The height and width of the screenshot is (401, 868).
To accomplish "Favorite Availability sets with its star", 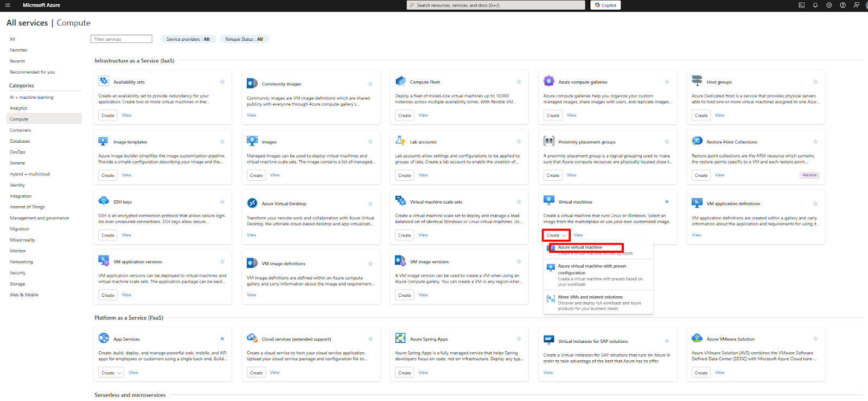I will [x=222, y=82].
